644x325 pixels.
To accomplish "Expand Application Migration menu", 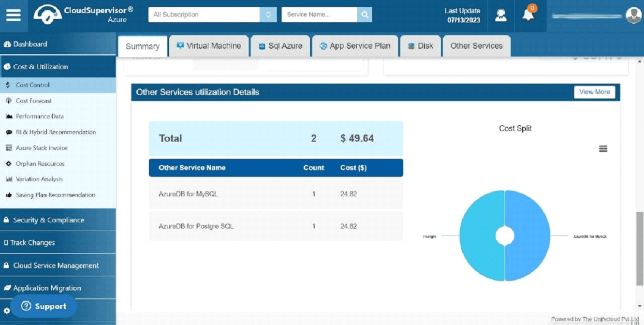I will [x=58, y=288].
